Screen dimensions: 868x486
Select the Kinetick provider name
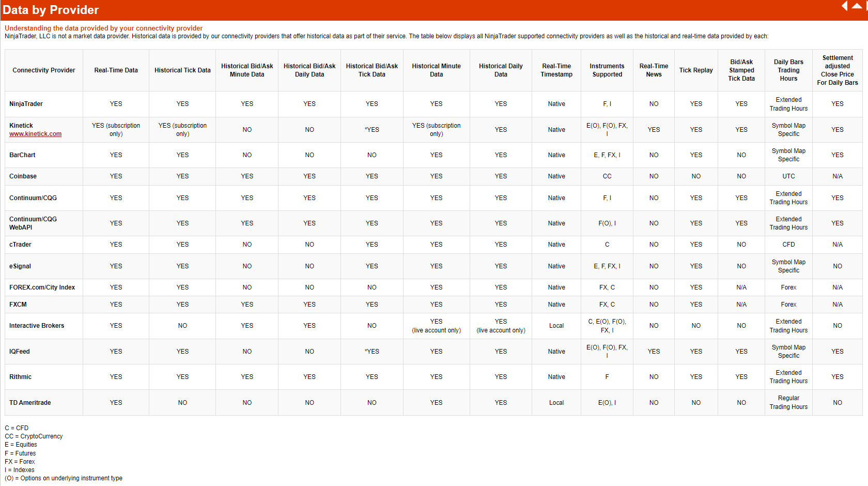click(21, 126)
